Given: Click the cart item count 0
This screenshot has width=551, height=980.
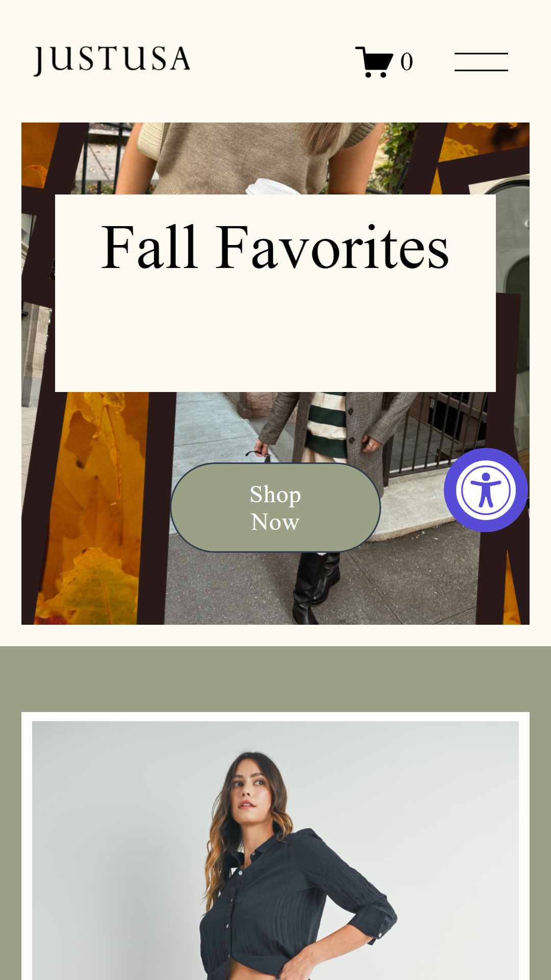Looking at the screenshot, I should [407, 62].
